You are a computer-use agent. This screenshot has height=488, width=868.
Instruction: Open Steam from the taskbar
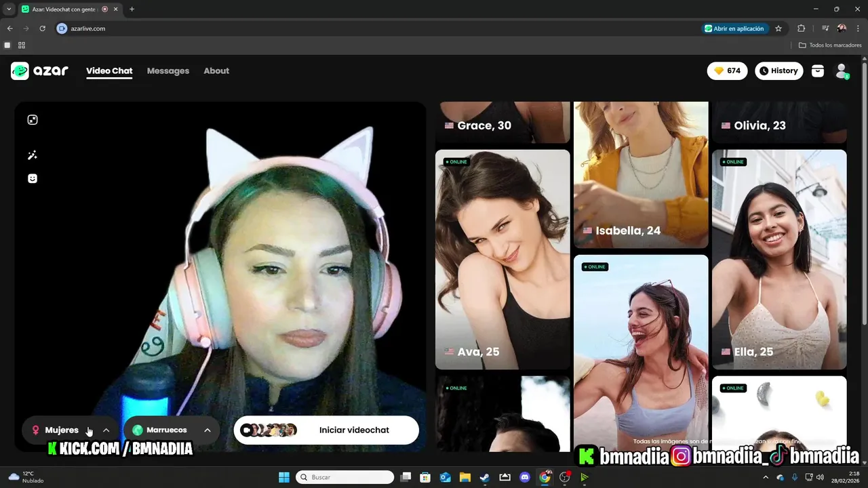pos(485,477)
